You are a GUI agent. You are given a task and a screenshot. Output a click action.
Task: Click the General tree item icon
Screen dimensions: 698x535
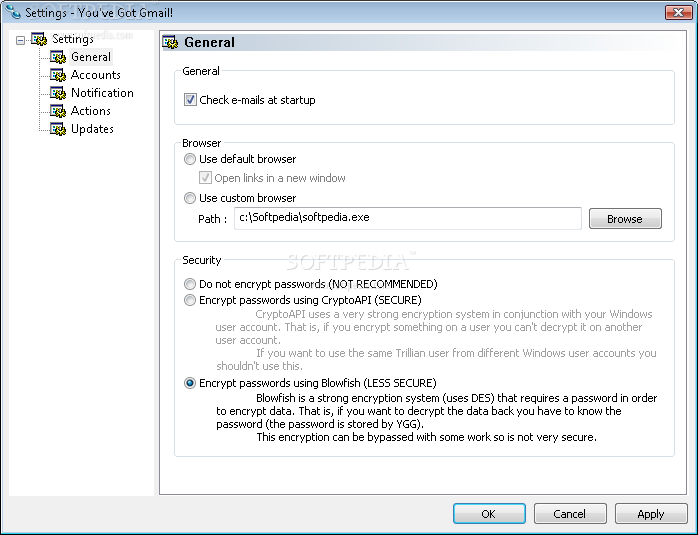pos(58,57)
